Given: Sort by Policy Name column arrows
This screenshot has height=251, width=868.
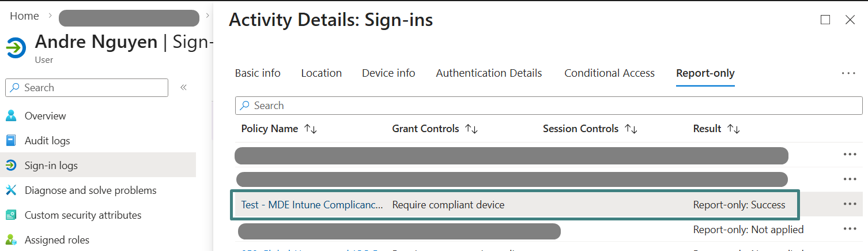Looking at the screenshot, I should coord(311,129).
